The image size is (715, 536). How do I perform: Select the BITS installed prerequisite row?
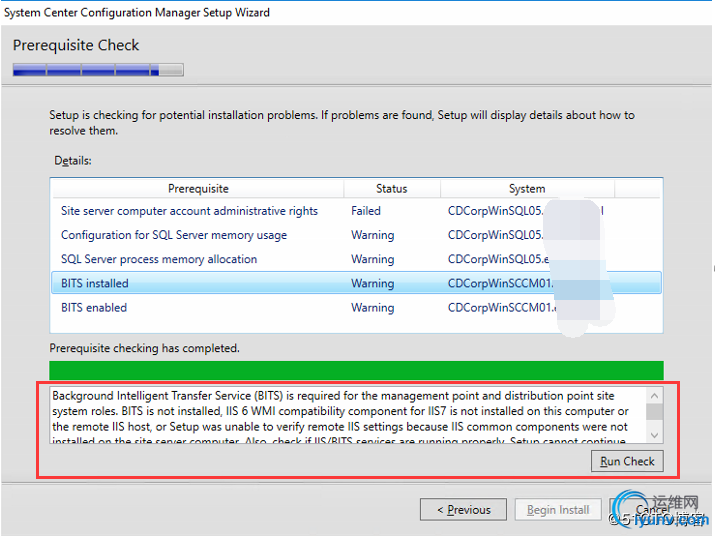click(x=95, y=283)
